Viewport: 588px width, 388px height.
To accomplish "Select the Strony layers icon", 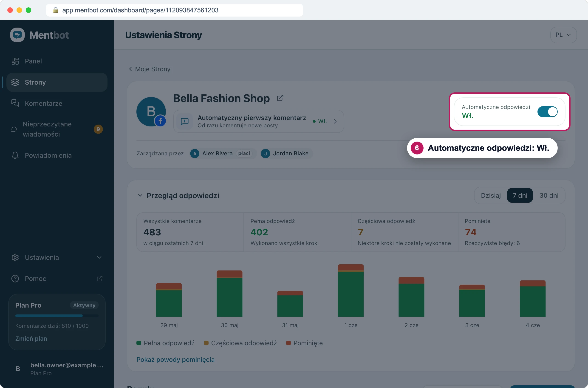I will (x=15, y=82).
